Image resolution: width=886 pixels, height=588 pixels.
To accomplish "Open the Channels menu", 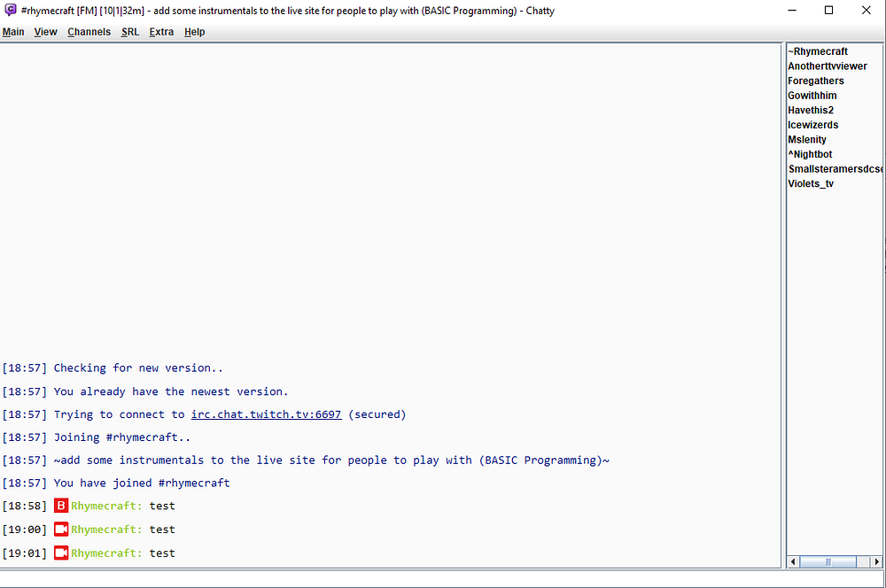I will click(x=89, y=32).
